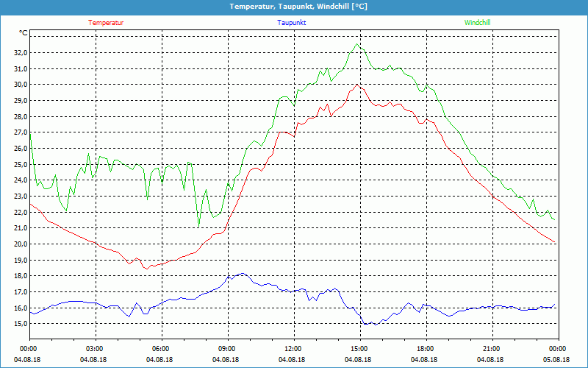The height and width of the screenshot is (368, 588).
Task: Click the '22,0' y-axis value
Action: click(x=21, y=212)
